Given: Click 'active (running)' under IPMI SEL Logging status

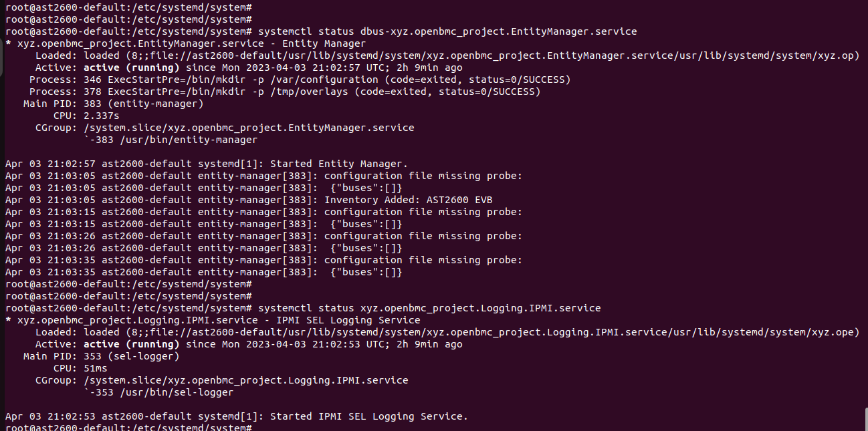Looking at the screenshot, I should [131, 344].
